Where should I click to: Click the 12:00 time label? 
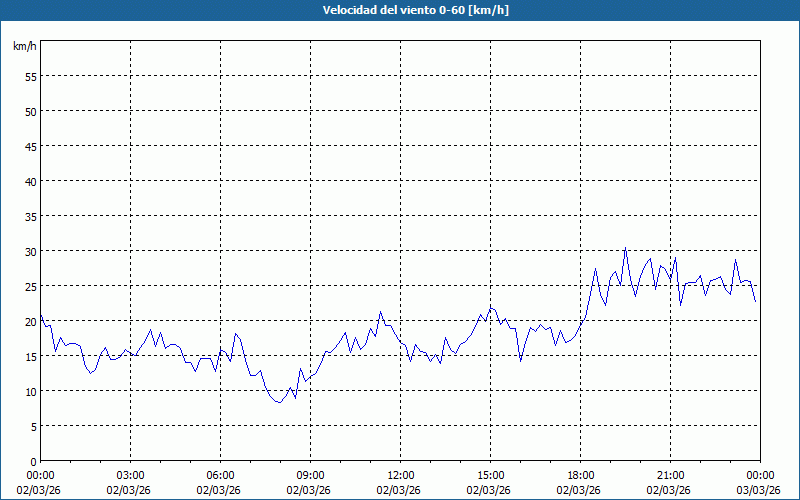click(x=400, y=475)
